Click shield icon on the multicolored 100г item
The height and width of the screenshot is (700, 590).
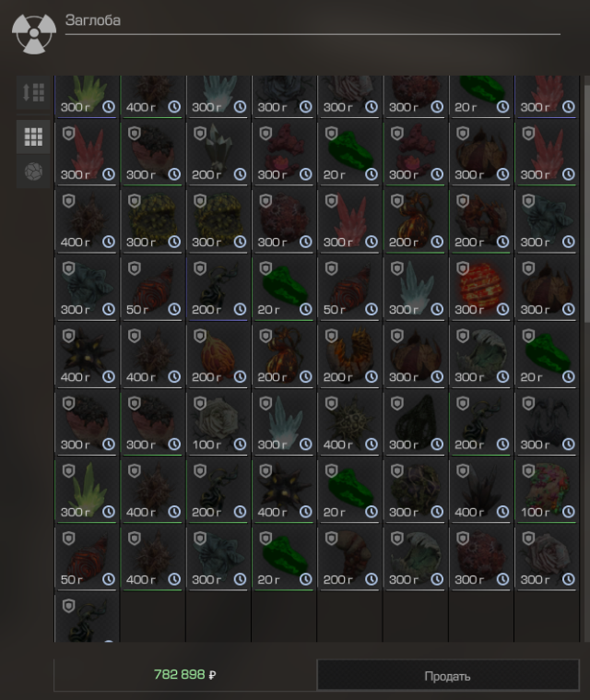528,471
